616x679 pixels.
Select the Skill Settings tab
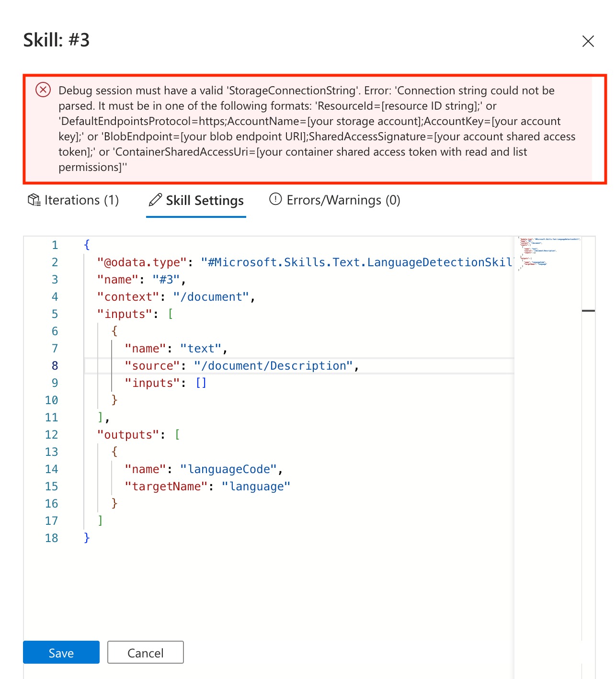pos(196,200)
